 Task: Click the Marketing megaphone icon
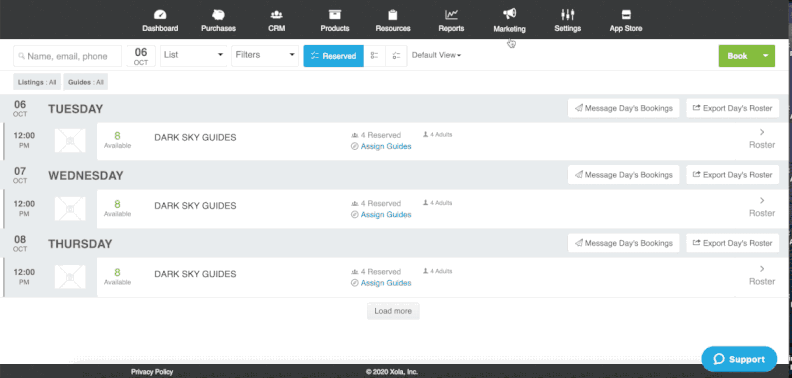(509, 14)
